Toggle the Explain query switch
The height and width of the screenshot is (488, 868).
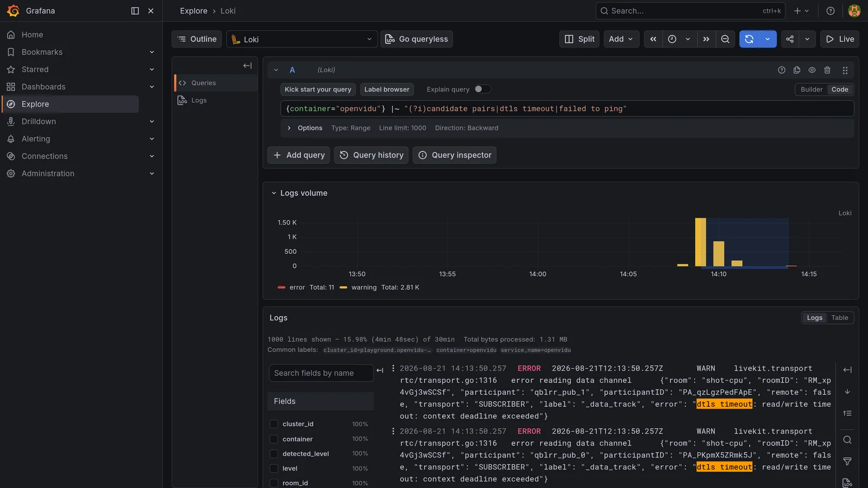point(482,89)
